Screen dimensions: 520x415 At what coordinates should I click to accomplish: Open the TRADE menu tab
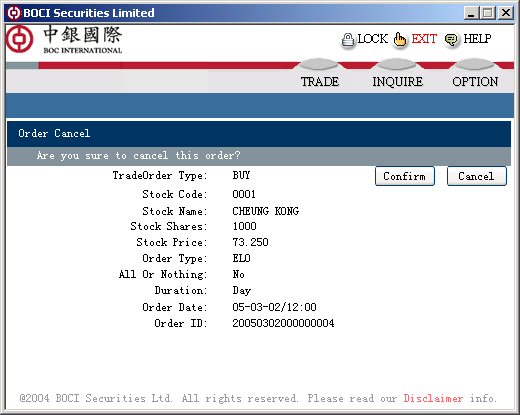point(319,82)
